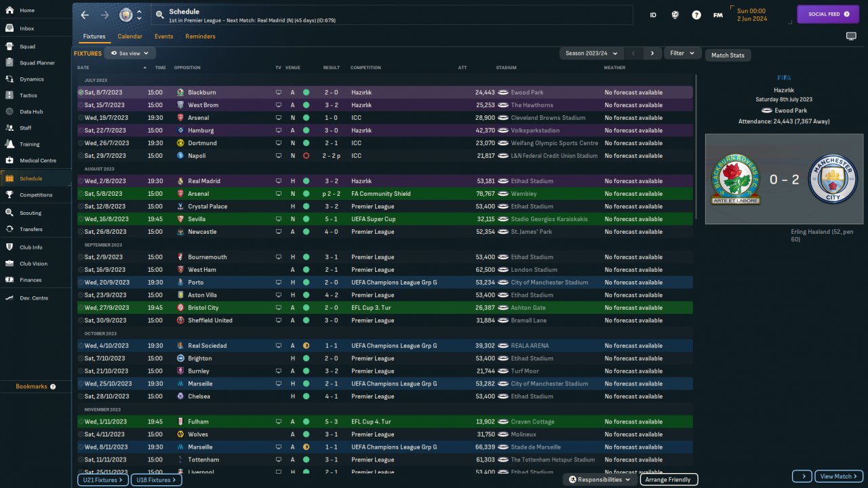This screenshot has width=868, height=488.
Task: Click the TV icon on the Blackburn fixture row
Action: coord(278,92)
